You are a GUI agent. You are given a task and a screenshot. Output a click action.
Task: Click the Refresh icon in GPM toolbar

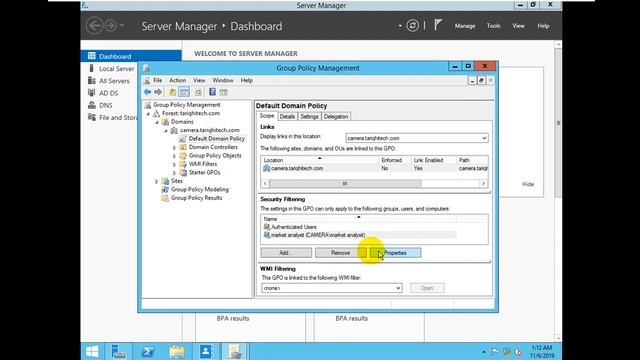(198, 92)
